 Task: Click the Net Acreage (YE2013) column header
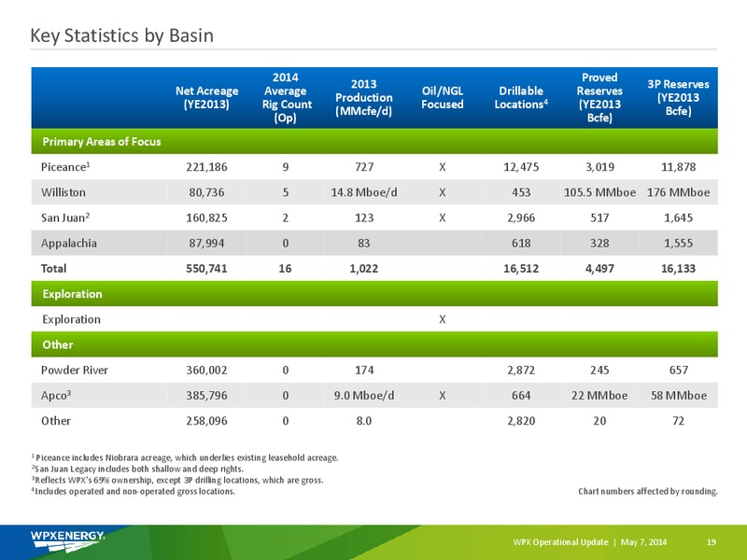tap(206, 98)
